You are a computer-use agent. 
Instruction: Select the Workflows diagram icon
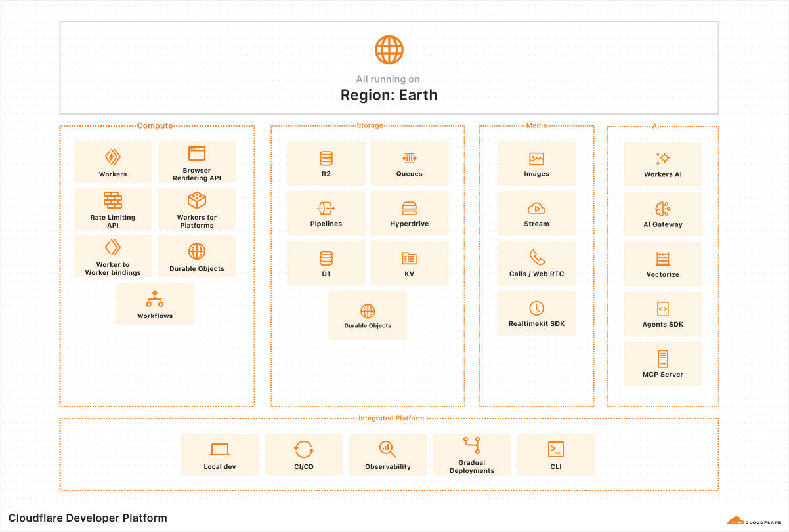(155, 298)
